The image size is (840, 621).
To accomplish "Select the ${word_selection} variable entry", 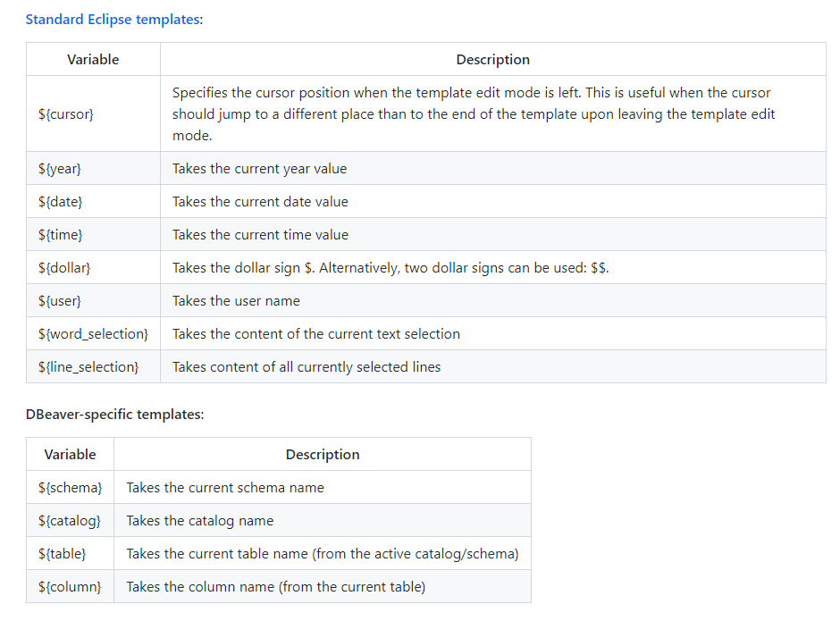I will [93, 334].
